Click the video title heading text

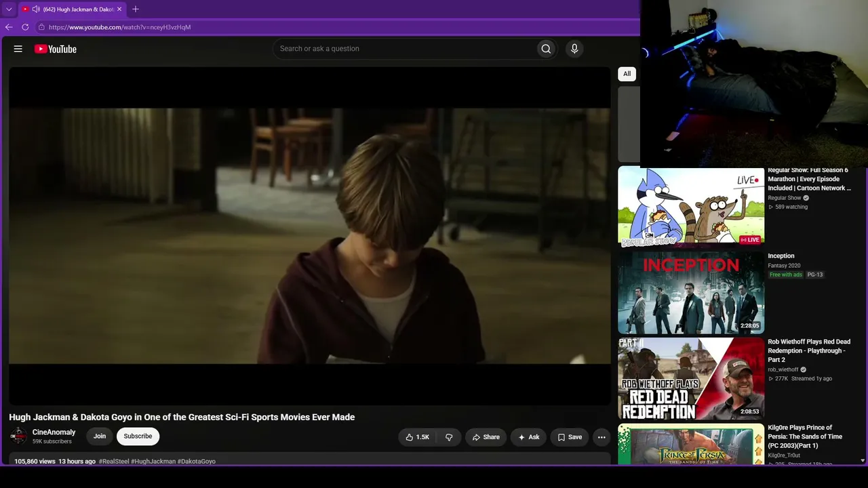click(182, 417)
